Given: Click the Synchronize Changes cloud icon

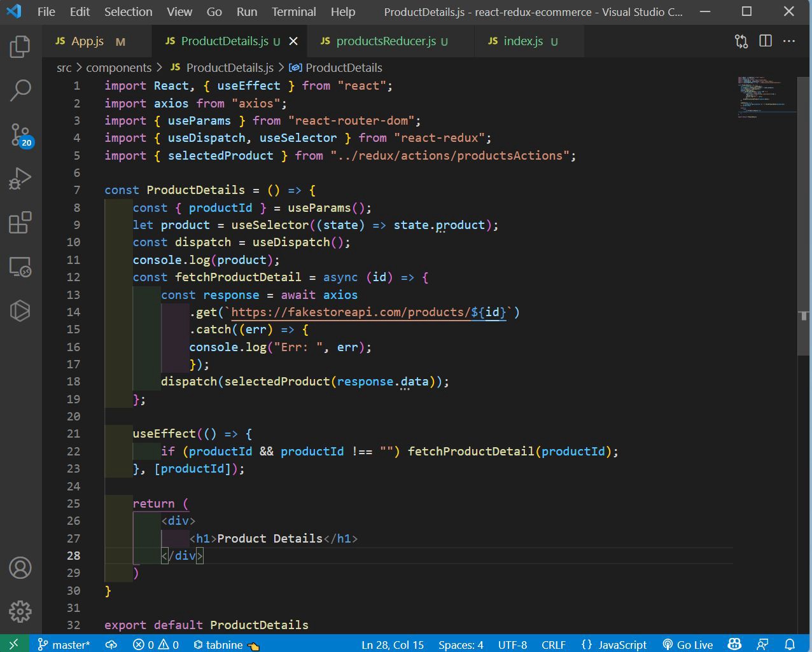Looking at the screenshot, I should point(111,644).
